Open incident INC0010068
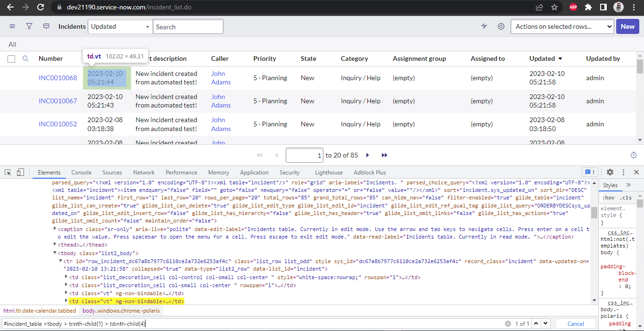The width and height of the screenshot is (644, 331). [58, 78]
